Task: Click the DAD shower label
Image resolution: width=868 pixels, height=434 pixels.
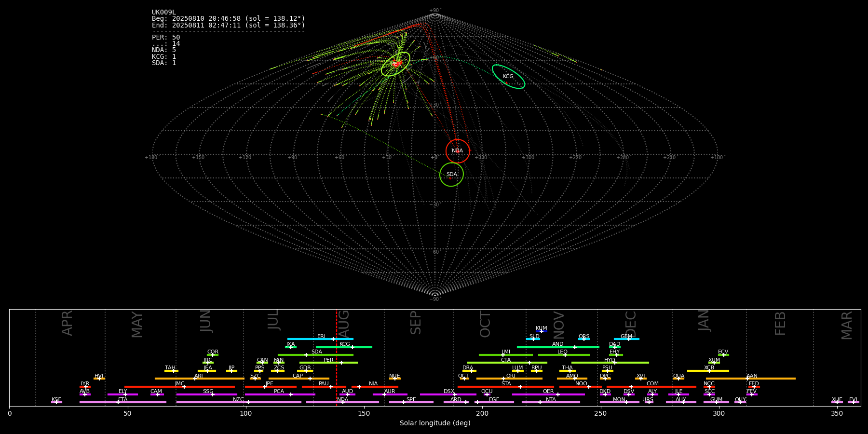Action: click(x=615, y=344)
